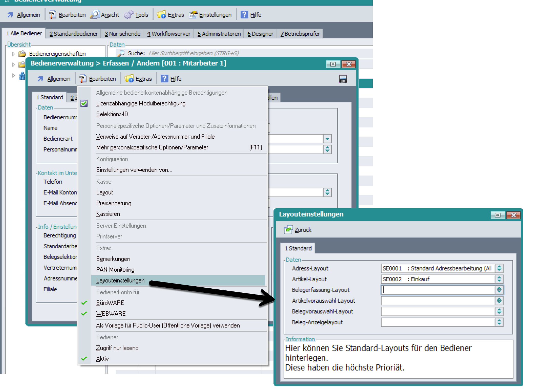Open the Belegerfassung-Layout selector arrows
Screen dimensions: 536x392
499,290
